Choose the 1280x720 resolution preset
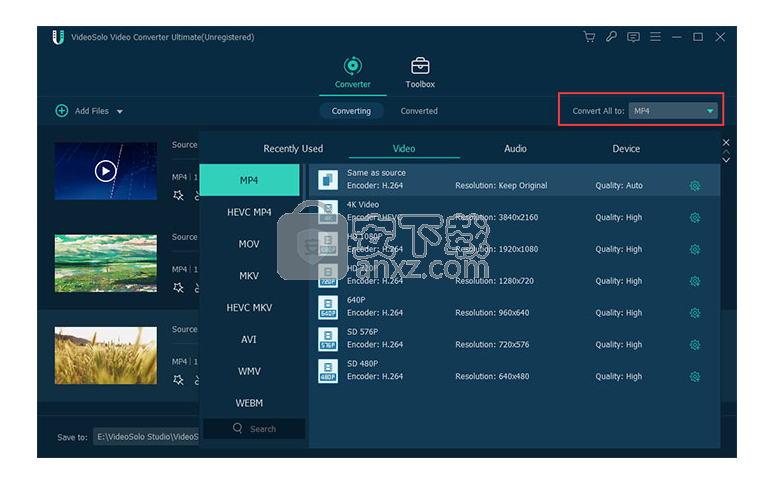 515,275
